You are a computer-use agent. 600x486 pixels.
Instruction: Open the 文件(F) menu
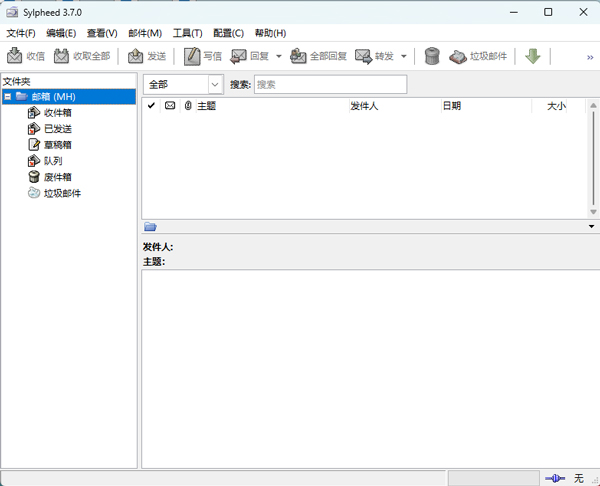[x=21, y=33]
